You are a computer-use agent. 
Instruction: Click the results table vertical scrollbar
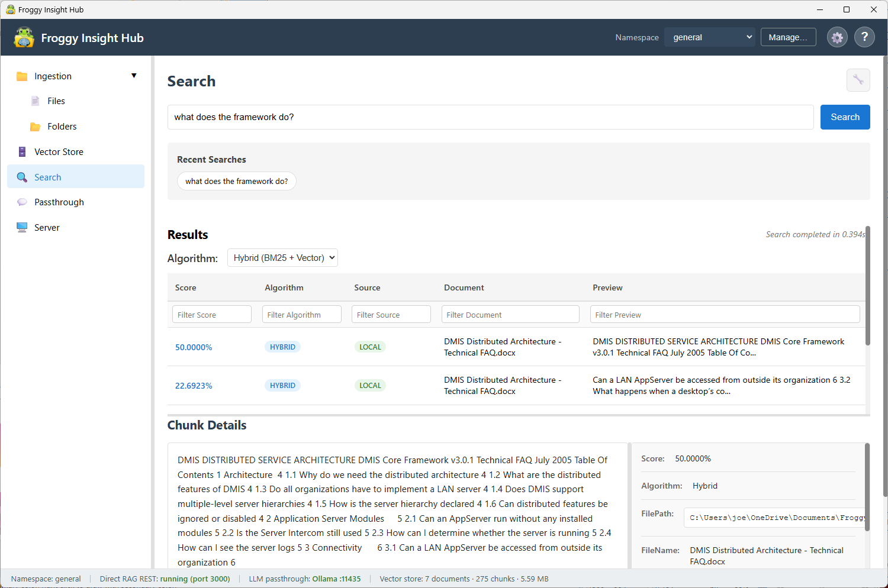tap(868, 286)
